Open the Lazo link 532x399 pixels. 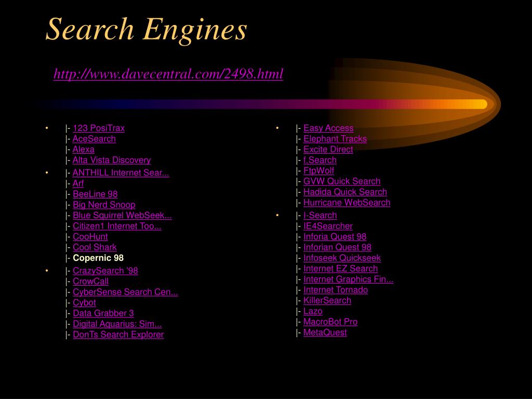pyautogui.click(x=313, y=311)
